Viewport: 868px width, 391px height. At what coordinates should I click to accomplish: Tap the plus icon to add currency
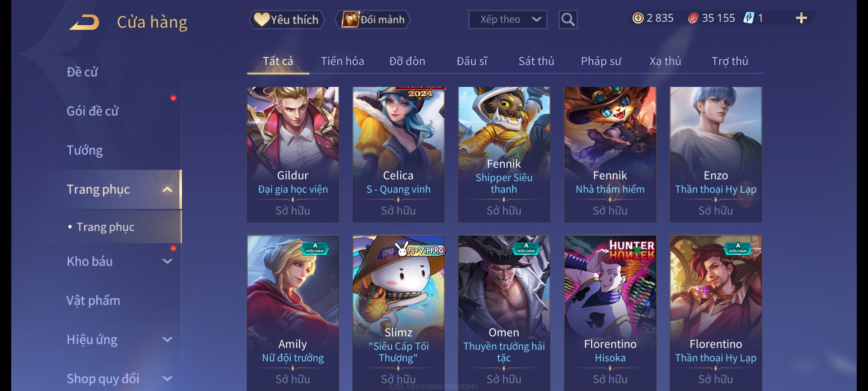click(x=801, y=18)
